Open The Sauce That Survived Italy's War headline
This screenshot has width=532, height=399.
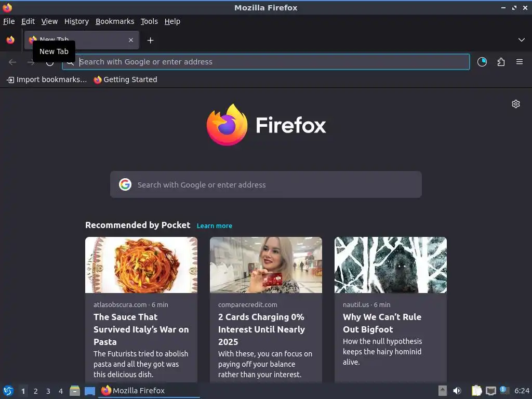click(x=141, y=329)
